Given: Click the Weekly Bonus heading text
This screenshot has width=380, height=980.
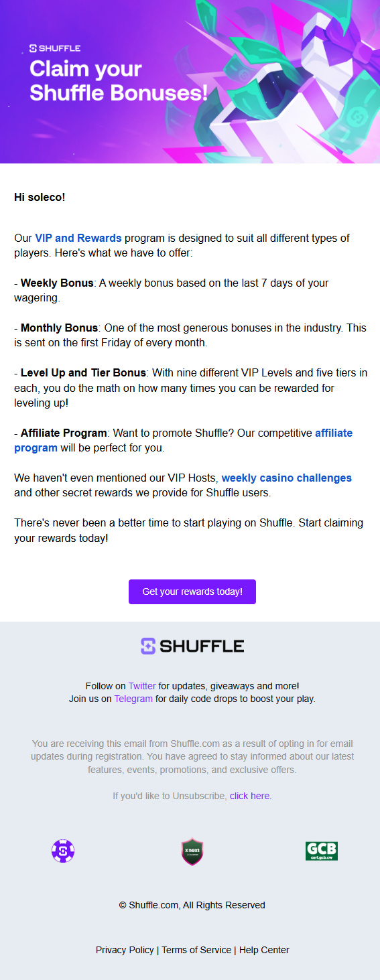Looking at the screenshot, I should 57,283.
